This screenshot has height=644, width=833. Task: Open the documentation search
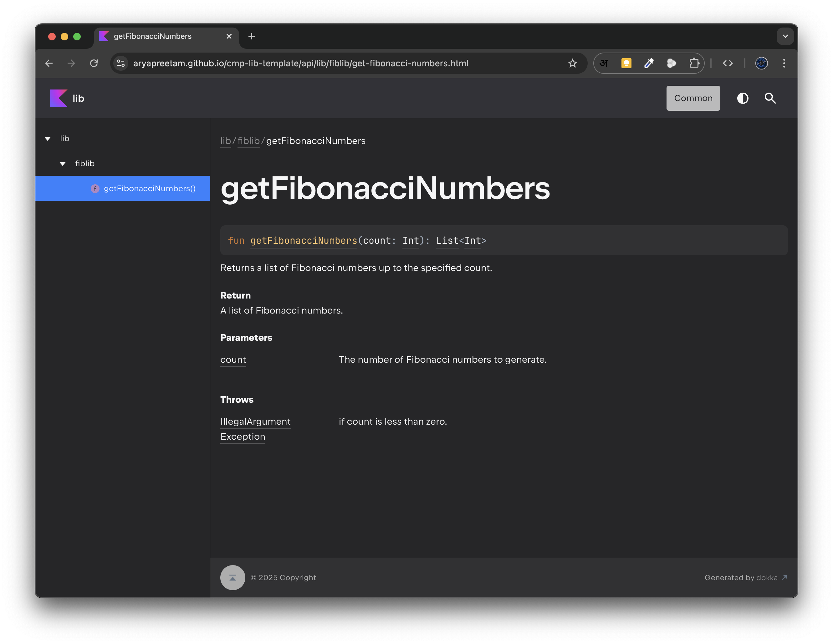[x=770, y=98]
